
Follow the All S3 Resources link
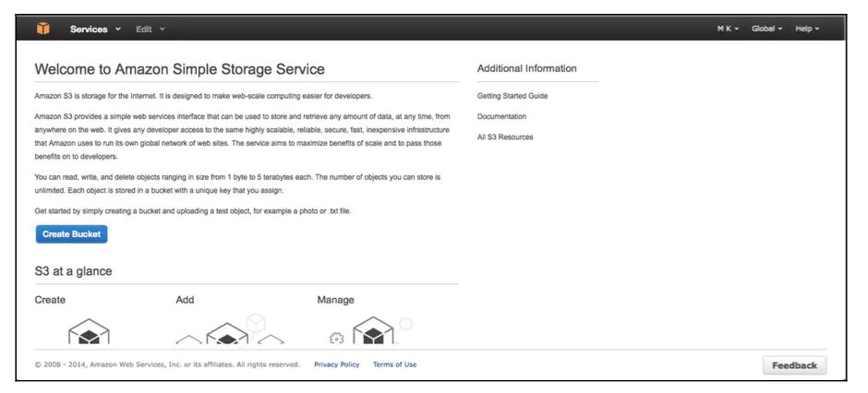pyautogui.click(x=505, y=137)
